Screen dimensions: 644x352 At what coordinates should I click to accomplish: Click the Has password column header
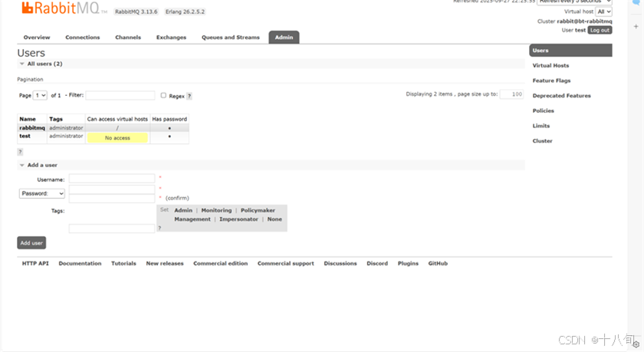[x=169, y=119]
